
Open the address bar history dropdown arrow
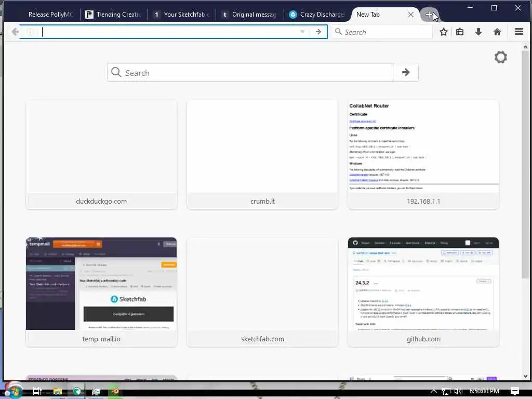pyautogui.click(x=302, y=32)
